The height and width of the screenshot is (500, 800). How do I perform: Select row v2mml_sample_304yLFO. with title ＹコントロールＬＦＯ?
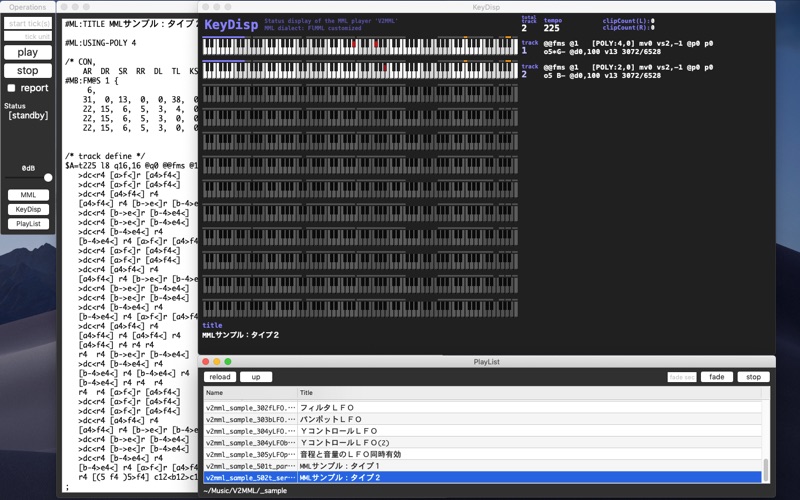(x=483, y=431)
